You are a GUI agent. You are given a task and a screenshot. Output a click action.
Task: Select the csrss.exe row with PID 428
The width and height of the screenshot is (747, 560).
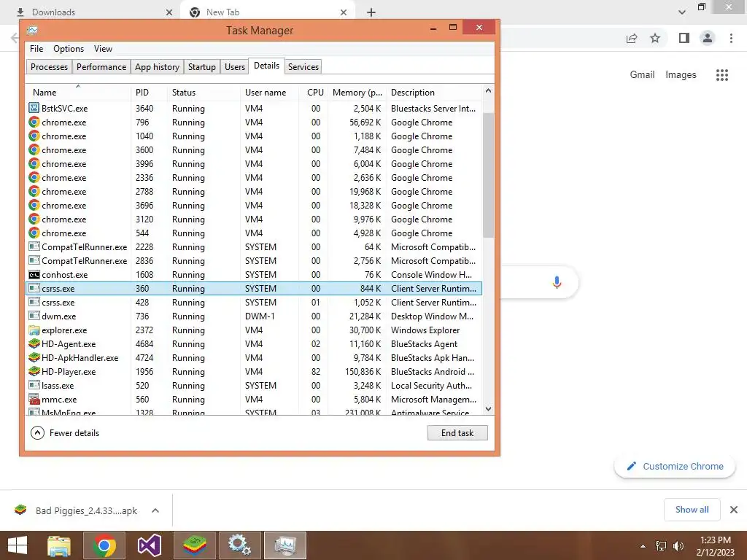(253, 303)
